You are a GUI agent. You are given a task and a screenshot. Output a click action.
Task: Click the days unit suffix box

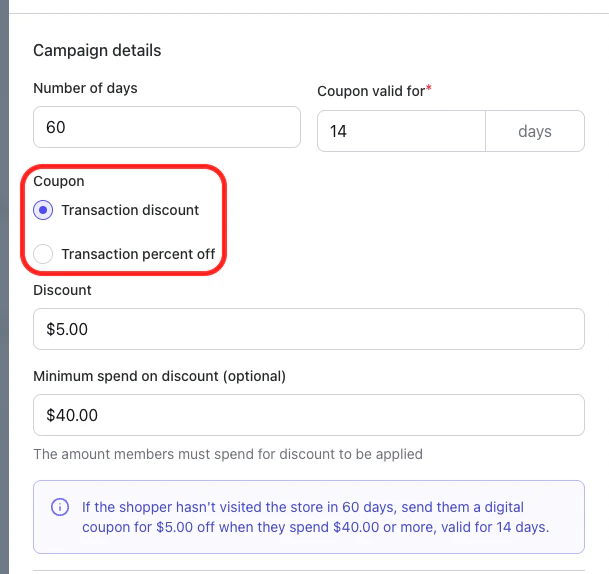click(x=535, y=131)
